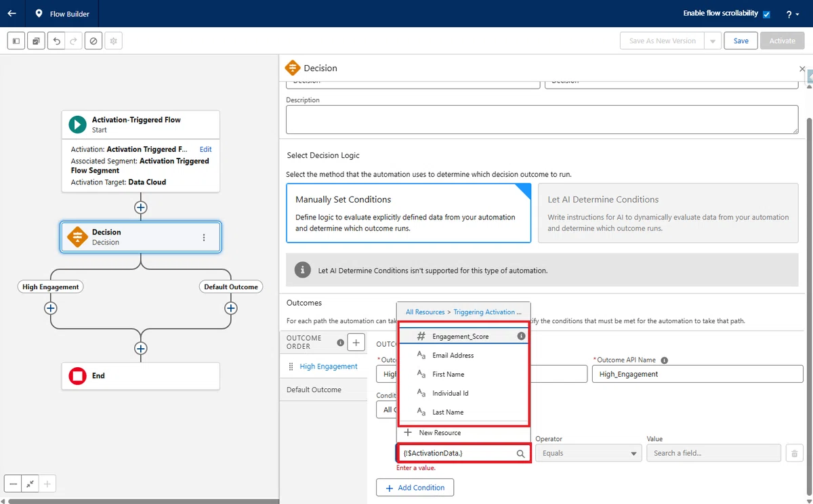The image size is (813, 504).
Task: Click the fit-to-view canvas button
Action: tap(30, 484)
